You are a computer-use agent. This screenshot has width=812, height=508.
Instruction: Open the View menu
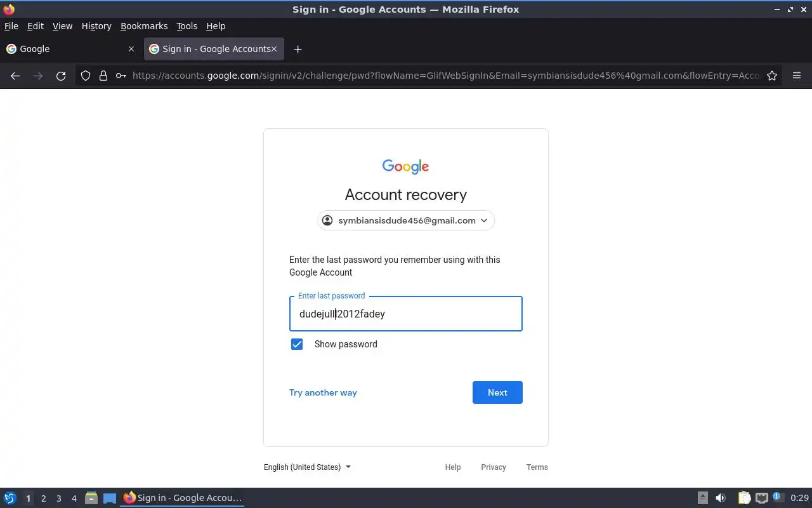62,26
